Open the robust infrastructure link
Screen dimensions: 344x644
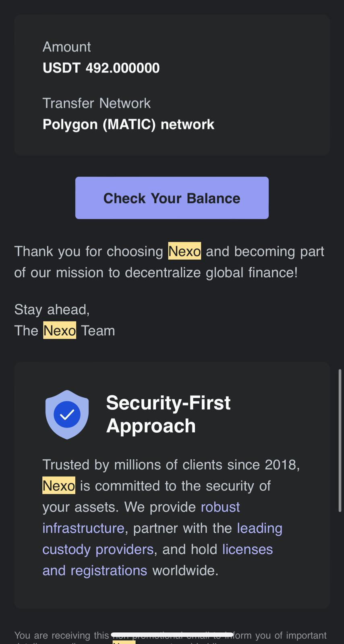tap(220, 507)
